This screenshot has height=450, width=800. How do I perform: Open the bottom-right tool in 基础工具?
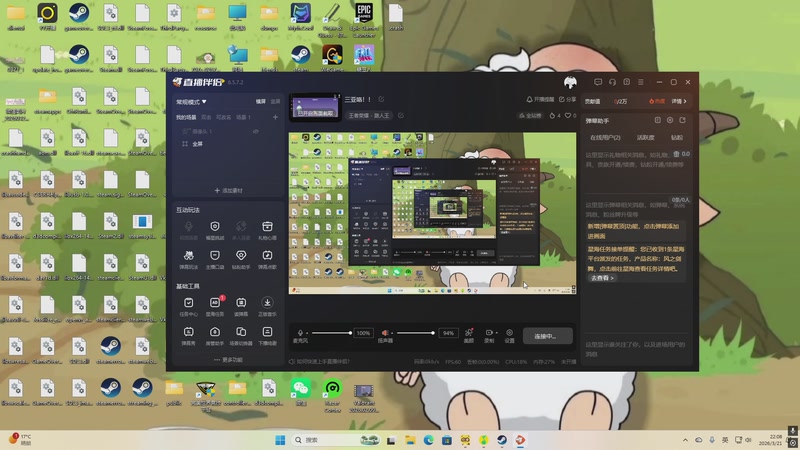(x=267, y=336)
